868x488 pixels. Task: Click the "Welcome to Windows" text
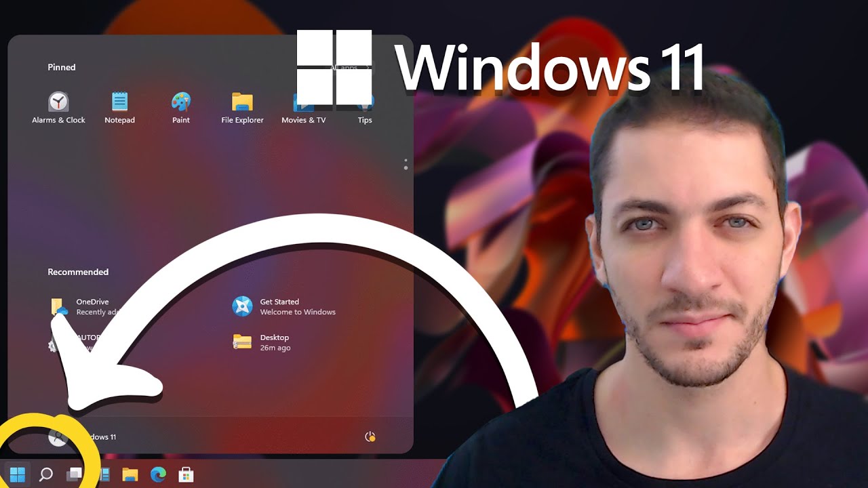pyautogui.click(x=298, y=312)
